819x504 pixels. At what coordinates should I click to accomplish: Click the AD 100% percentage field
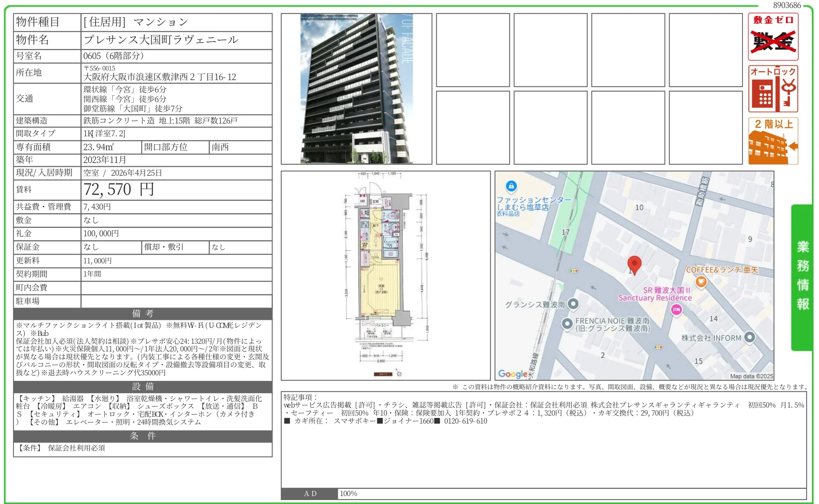[x=348, y=493]
